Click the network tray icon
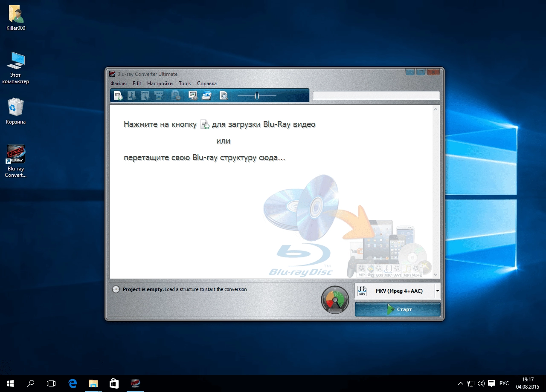Screen dimensions: 546x392 [471, 383]
